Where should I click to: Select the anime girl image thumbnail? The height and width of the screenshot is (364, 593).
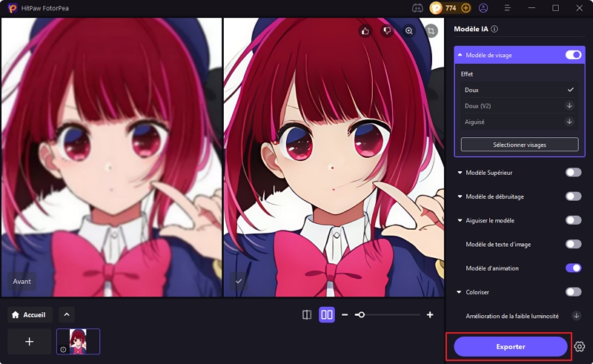pyautogui.click(x=79, y=342)
